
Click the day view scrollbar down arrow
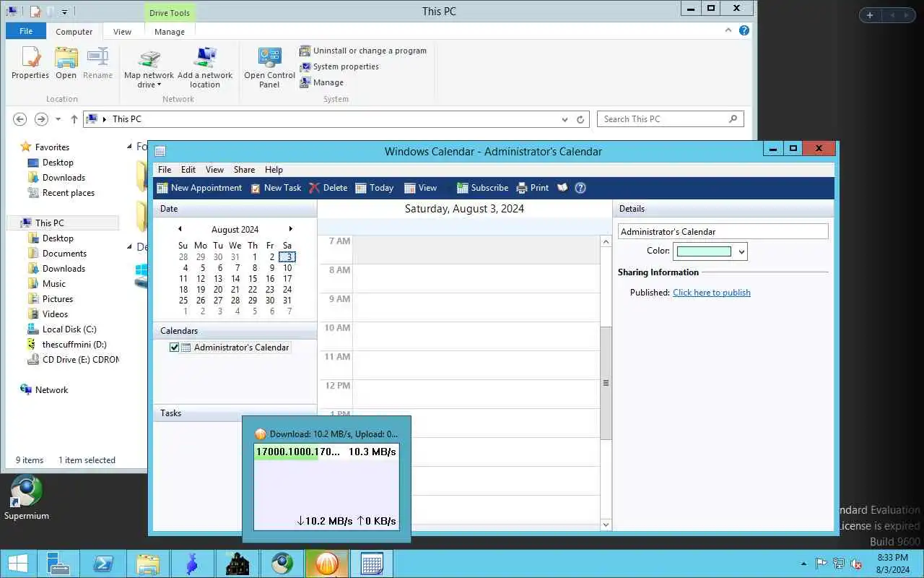[606, 525]
